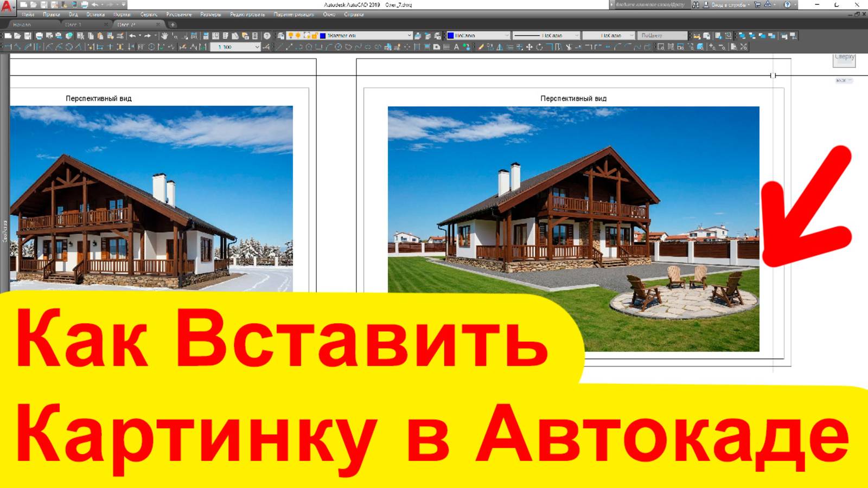The image size is (868, 488).
Task: Click the Undo arrow icon
Action: point(133,36)
